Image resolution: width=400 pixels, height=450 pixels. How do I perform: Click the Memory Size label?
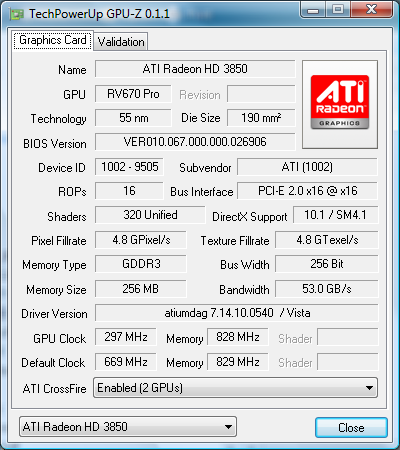tap(56, 290)
